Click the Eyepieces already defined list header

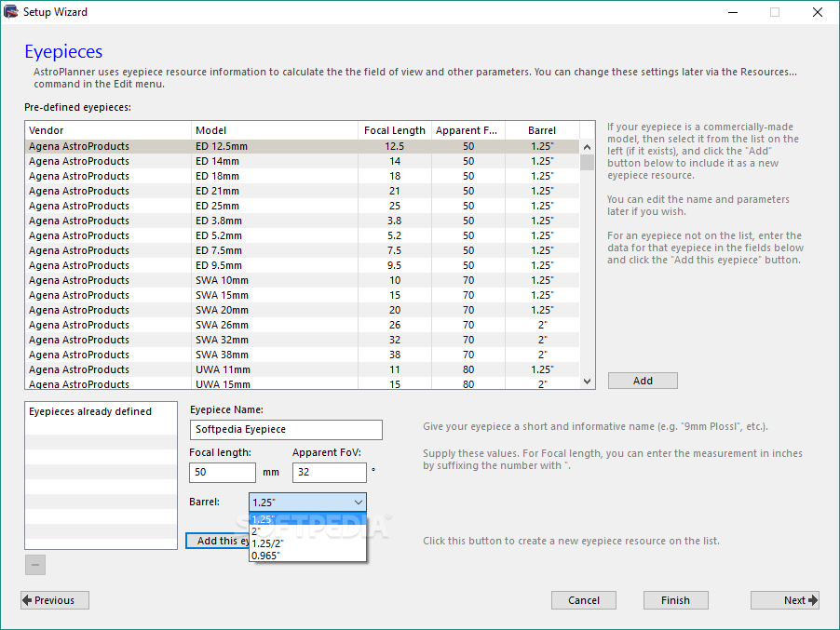(101, 411)
